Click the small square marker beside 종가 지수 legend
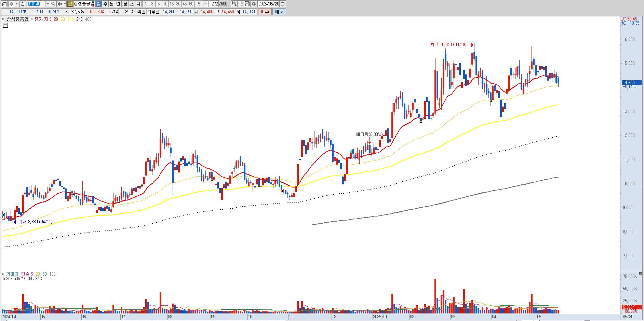644x321 pixels. 32,19
